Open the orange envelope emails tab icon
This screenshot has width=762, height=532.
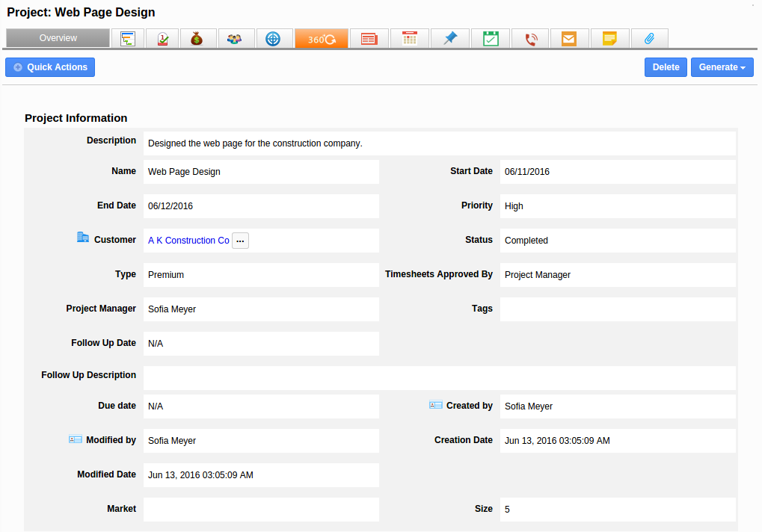569,38
